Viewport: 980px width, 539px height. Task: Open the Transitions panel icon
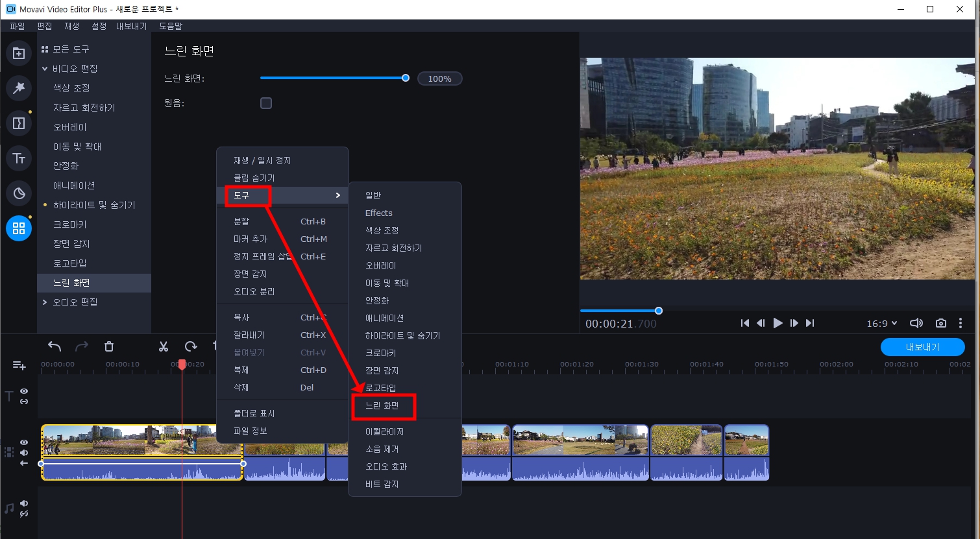(x=18, y=123)
